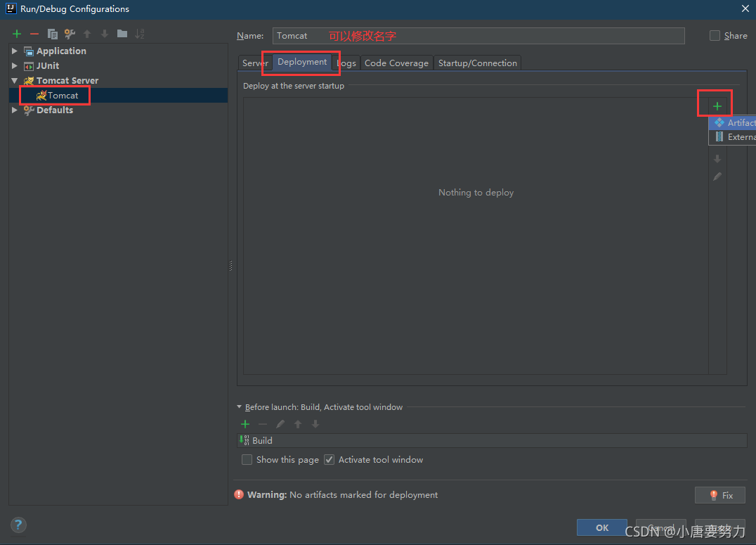Image resolution: width=756 pixels, height=545 pixels.
Task: Click the Fix button
Action: click(x=720, y=495)
